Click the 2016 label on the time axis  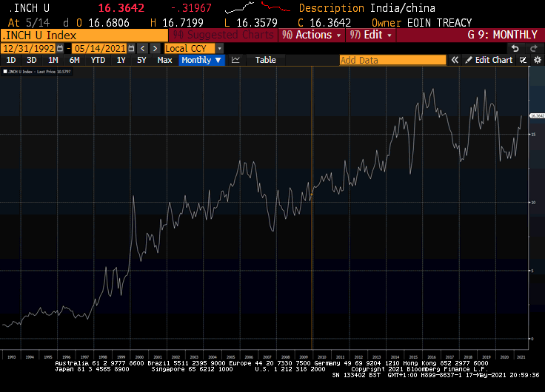432,357
